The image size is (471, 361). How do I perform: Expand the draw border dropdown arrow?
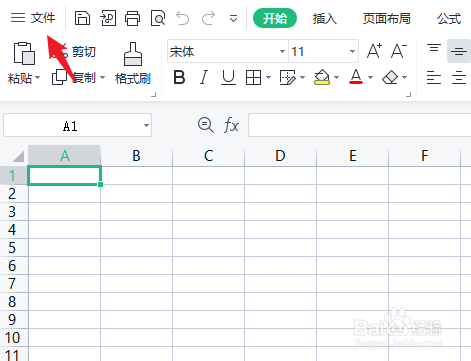click(302, 78)
